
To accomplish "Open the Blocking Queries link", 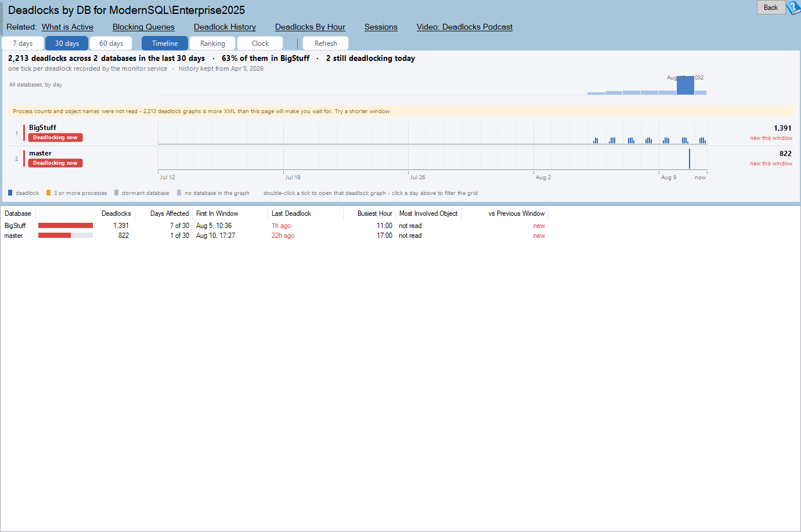I will click(x=143, y=27).
